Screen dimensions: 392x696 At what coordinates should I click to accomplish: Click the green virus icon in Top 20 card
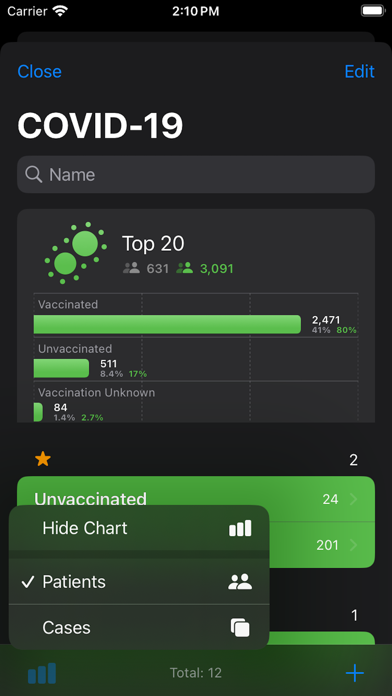[x=75, y=253]
